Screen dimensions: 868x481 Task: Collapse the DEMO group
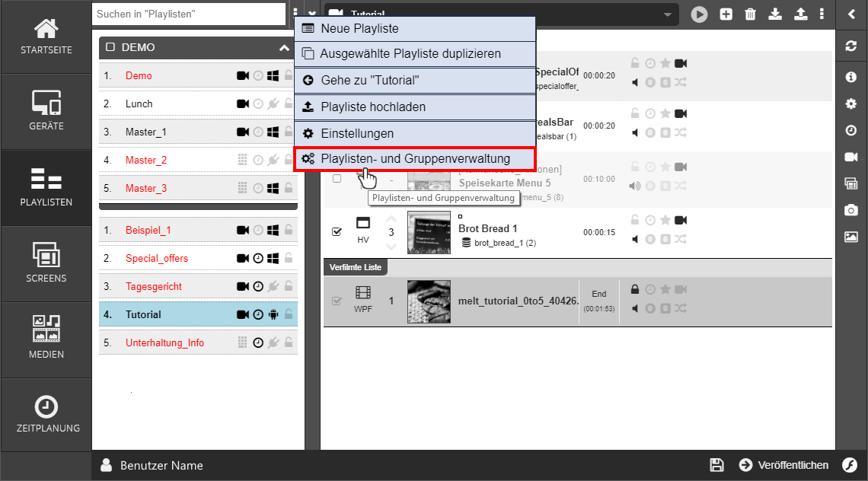(284, 47)
